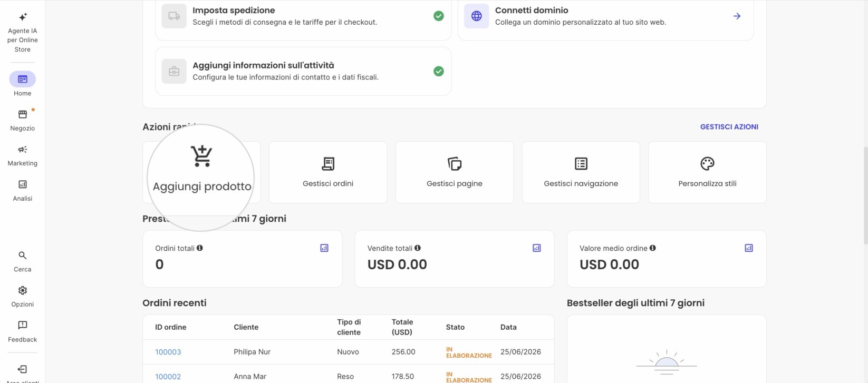Open the Negozio sidebar icon
868x383 pixels.
pyautogui.click(x=22, y=114)
